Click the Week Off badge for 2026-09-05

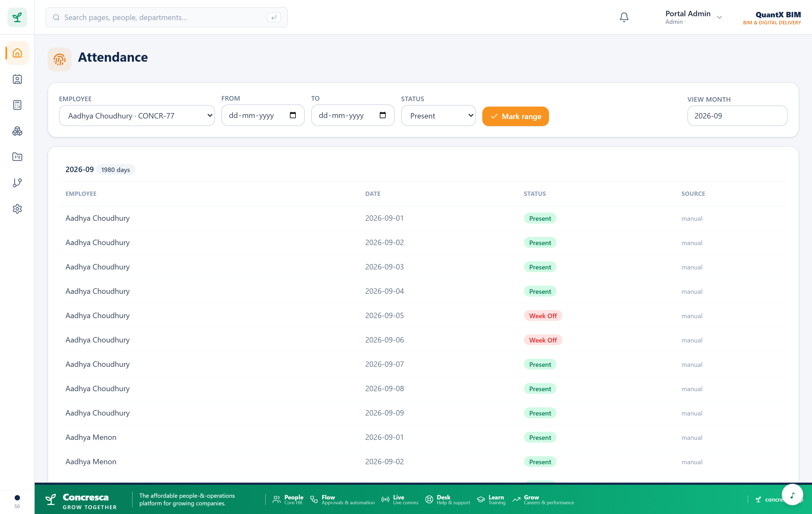point(543,316)
